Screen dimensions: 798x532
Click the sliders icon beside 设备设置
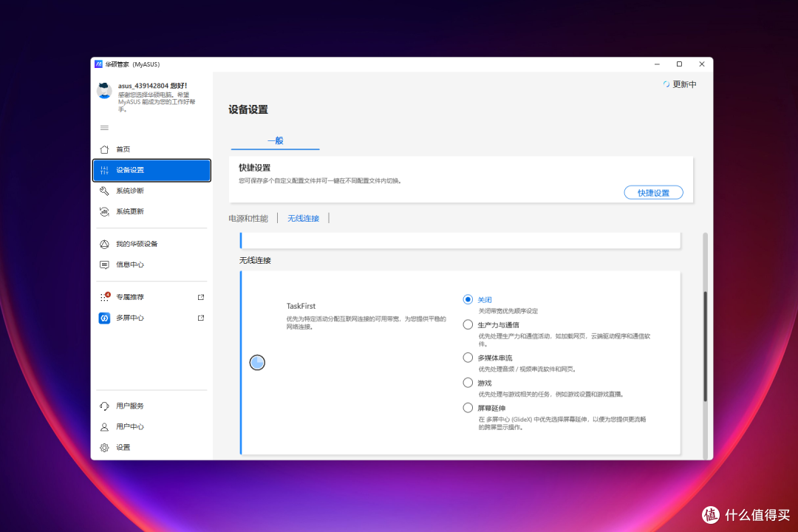click(x=104, y=170)
